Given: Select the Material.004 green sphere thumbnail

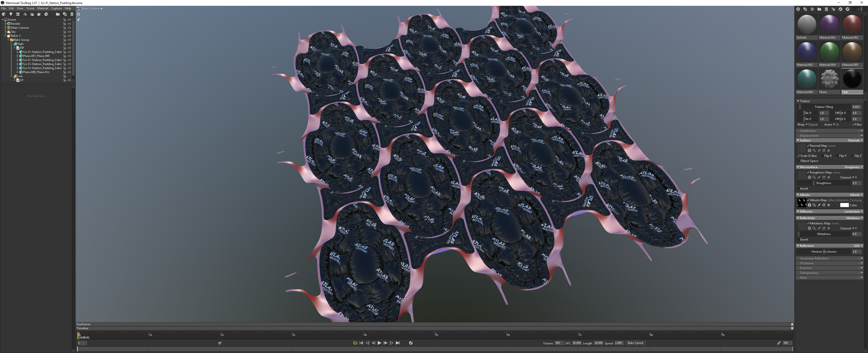Looking at the screenshot, I should 829,51.
